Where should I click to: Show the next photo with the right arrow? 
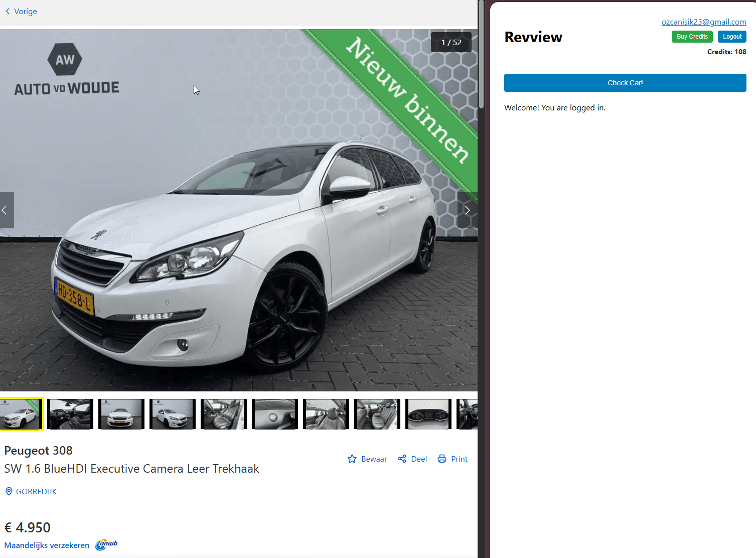tap(467, 210)
